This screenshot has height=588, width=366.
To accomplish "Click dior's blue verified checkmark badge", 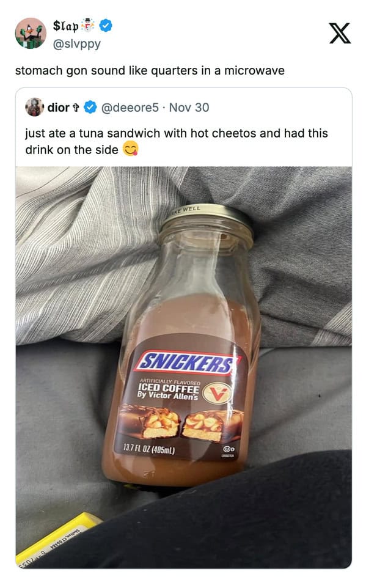I will (x=90, y=108).
